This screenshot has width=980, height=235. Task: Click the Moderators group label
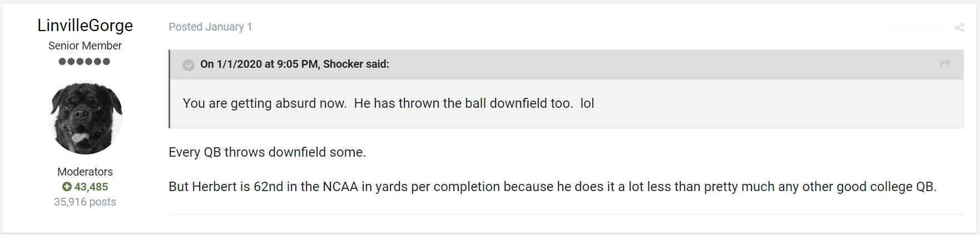click(85, 172)
